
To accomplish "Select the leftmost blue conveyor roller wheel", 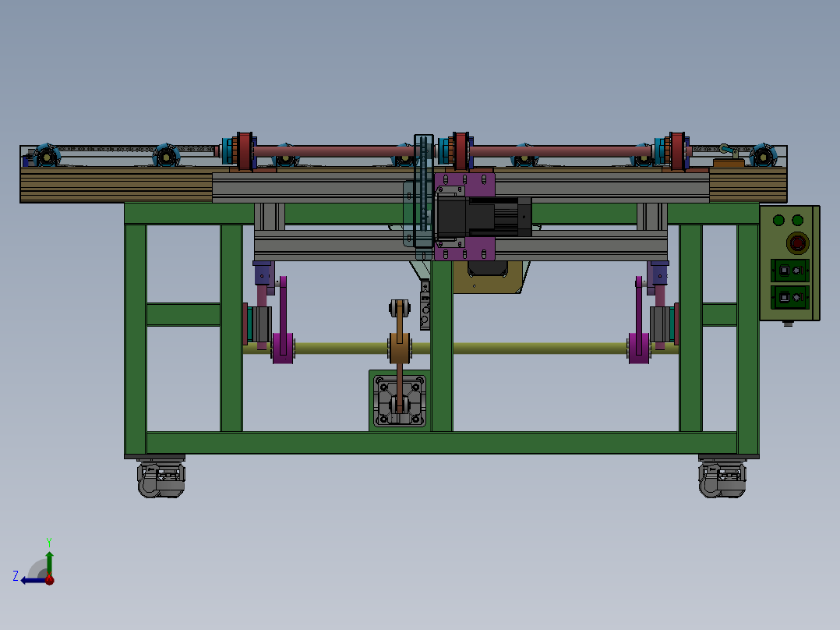I will (x=47, y=155).
